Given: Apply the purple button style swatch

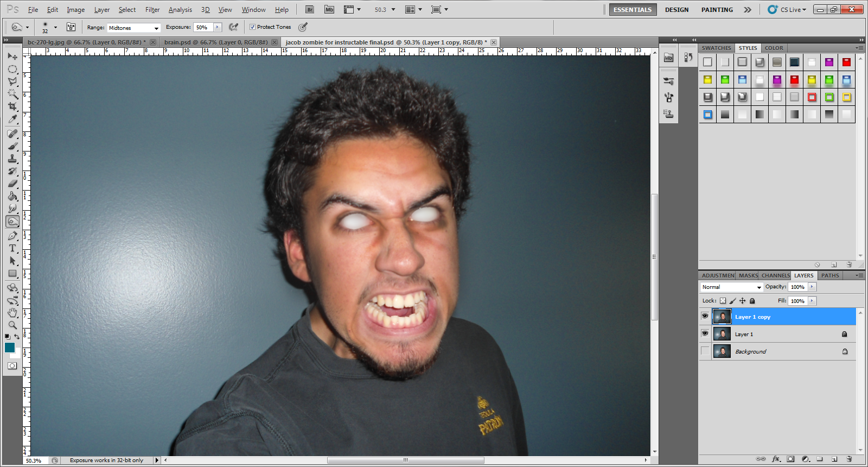Looking at the screenshot, I should 829,62.
